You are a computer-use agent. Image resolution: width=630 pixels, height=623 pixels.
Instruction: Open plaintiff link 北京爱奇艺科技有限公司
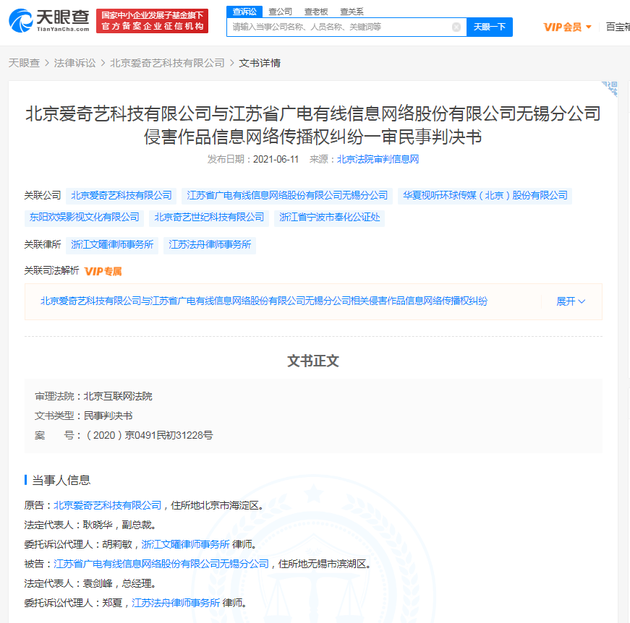pyautogui.click(x=107, y=505)
